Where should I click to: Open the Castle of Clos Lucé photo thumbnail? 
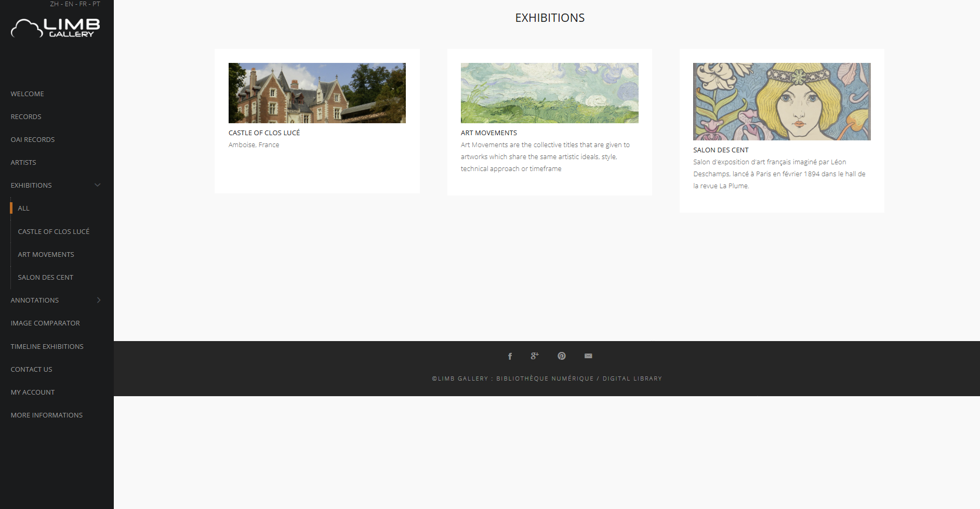pos(317,93)
